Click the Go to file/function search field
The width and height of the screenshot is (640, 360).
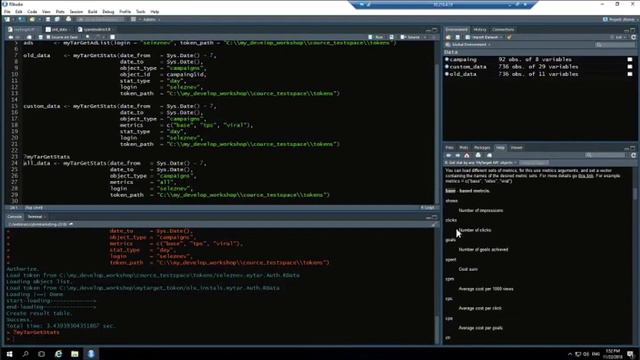tap(100, 19)
